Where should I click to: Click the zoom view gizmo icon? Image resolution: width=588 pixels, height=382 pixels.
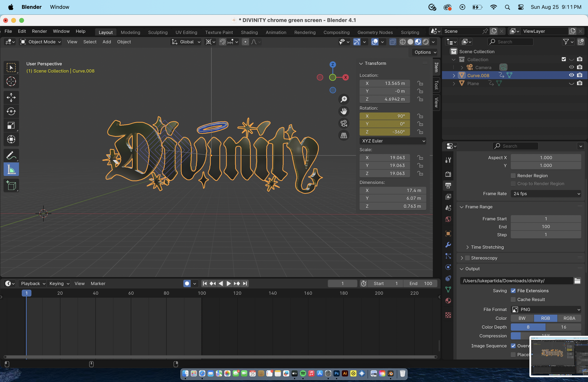click(x=344, y=99)
